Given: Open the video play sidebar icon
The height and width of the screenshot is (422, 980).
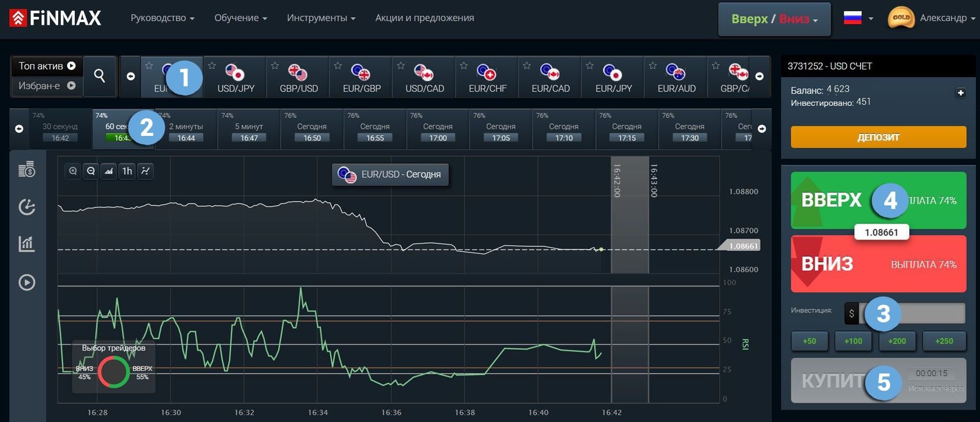Looking at the screenshot, I should pyautogui.click(x=27, y=283).
